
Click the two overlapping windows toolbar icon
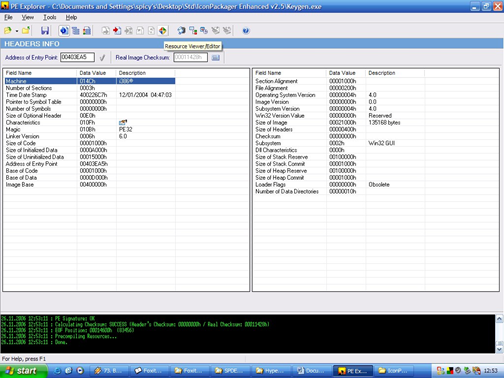click(204, 31)
